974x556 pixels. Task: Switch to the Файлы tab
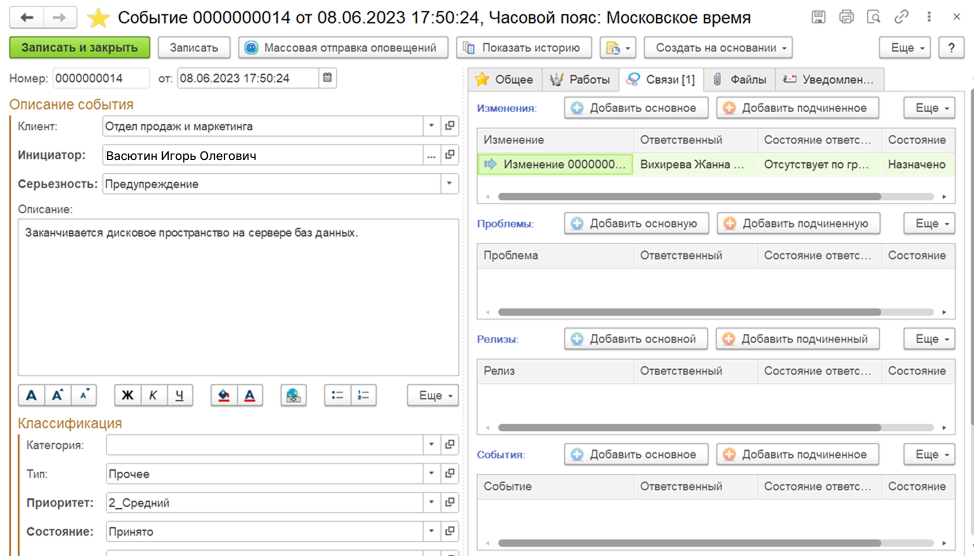(739, 80)
